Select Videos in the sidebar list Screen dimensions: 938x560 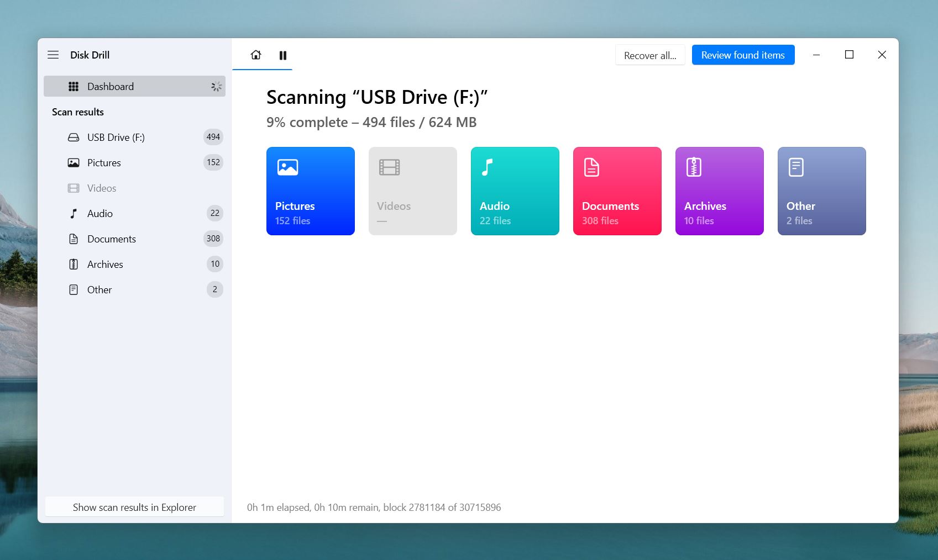pyautogui.click(x=134, y=188)
